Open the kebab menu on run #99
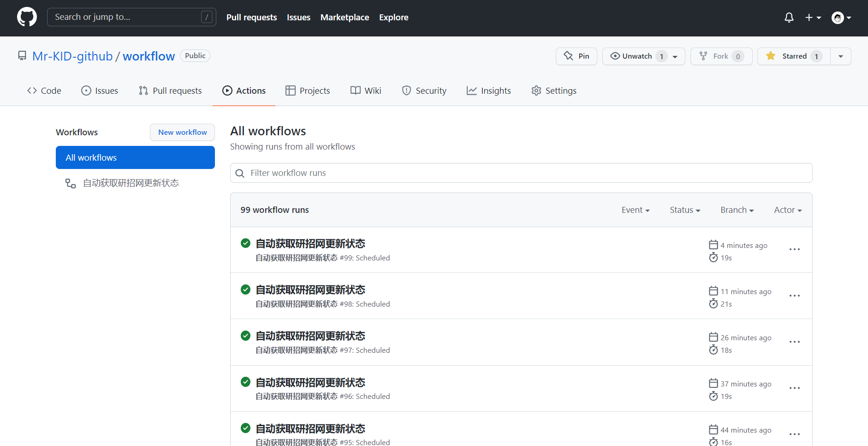 click(x=795, y=249)
